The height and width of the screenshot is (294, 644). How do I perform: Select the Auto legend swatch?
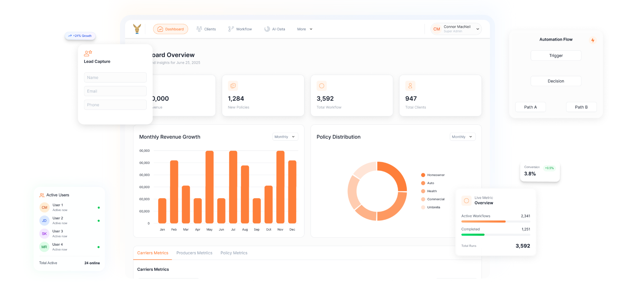coord(423,183)
